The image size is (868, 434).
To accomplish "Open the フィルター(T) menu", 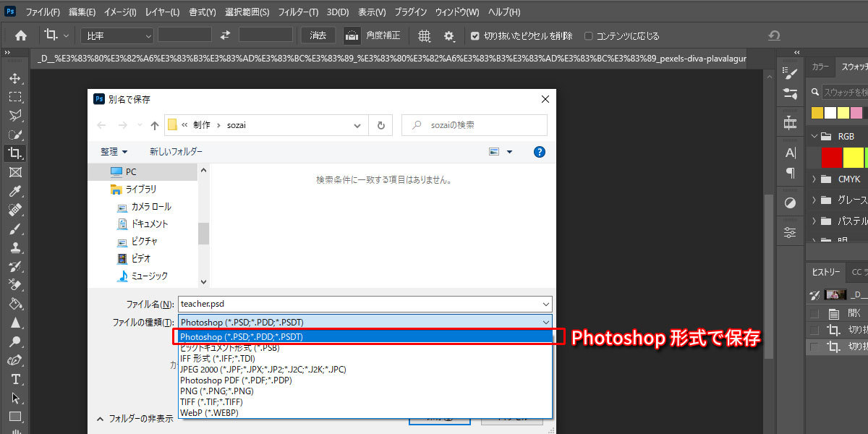I will point(297,12).
